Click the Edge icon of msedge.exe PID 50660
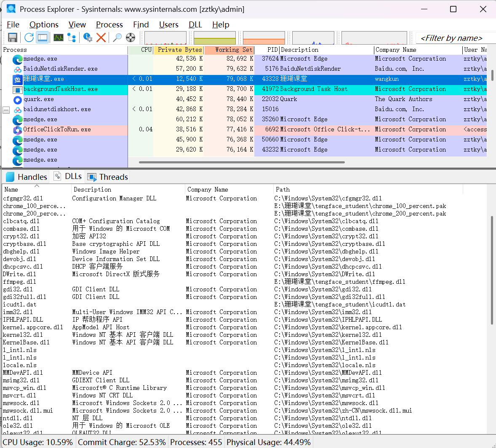The height and width of the screenshot is (448, 496). tap(18, 140)
